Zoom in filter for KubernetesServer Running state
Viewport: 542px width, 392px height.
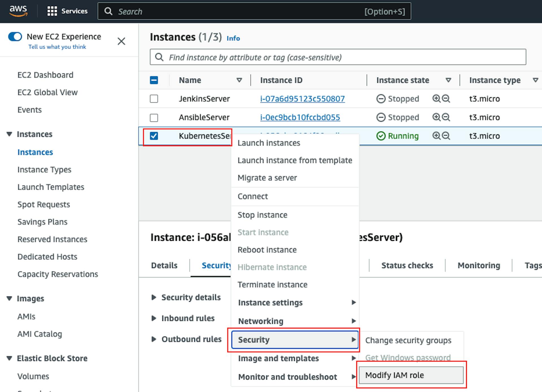tap(436, 136)
